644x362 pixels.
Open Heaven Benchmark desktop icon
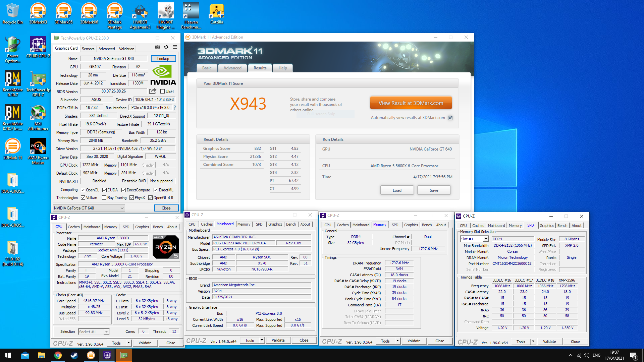[x=191, y=16]
